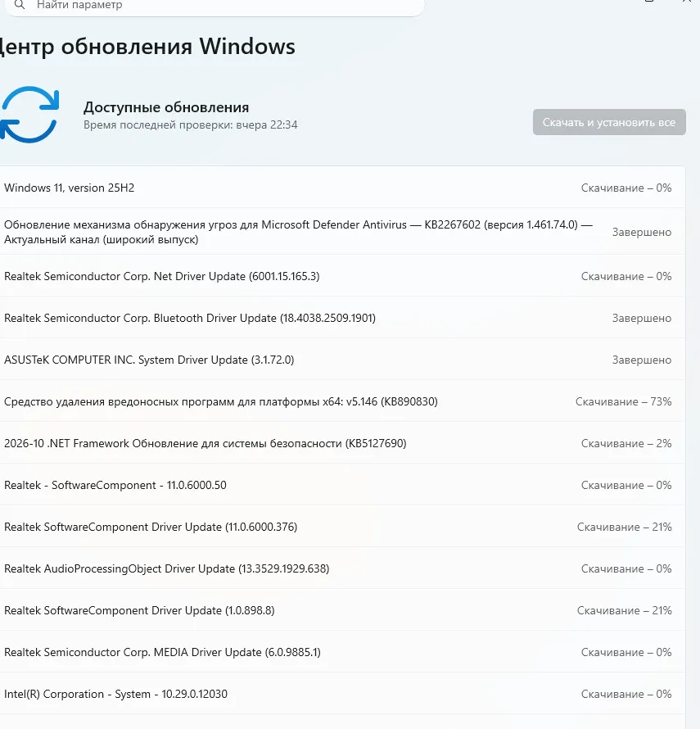This screenshot has width=700, height=729.
Task: Click the download status of the Realtek Net Driver
Action: (626, 276)
